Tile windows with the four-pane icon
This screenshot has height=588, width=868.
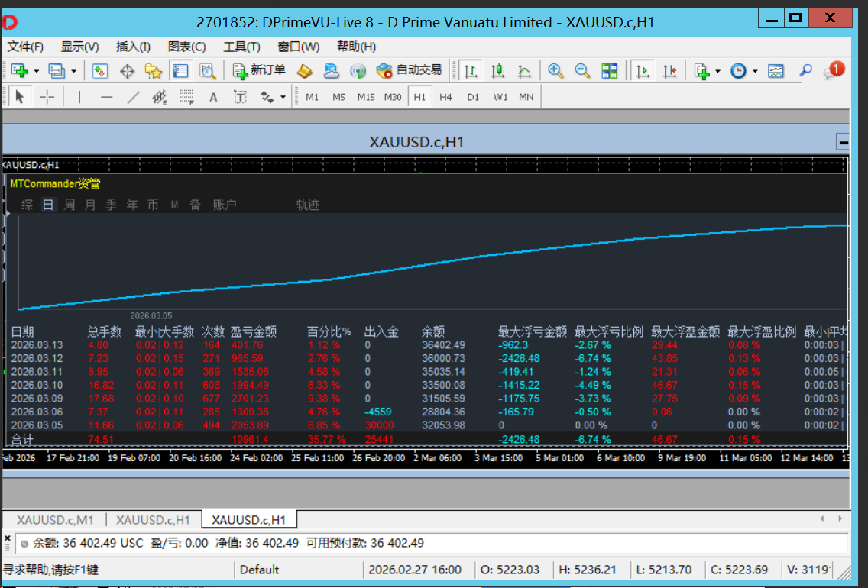pyautogui.click(x=609, y=71)
